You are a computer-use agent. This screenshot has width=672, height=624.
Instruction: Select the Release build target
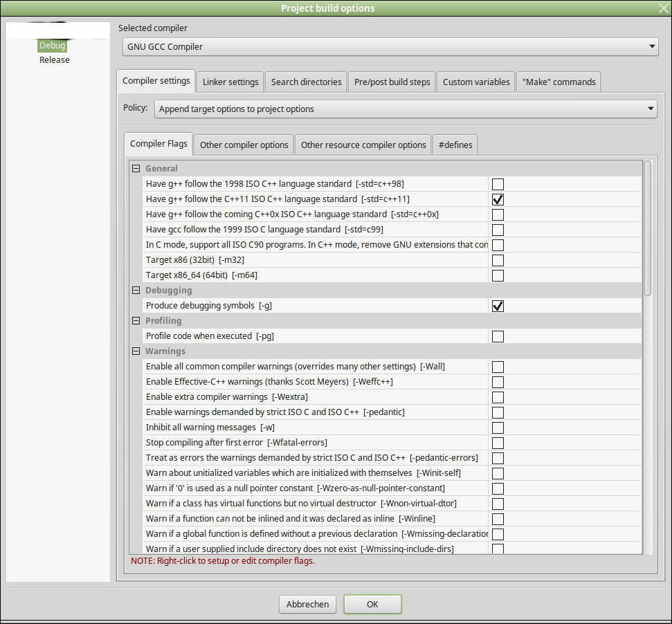(55, 60)
